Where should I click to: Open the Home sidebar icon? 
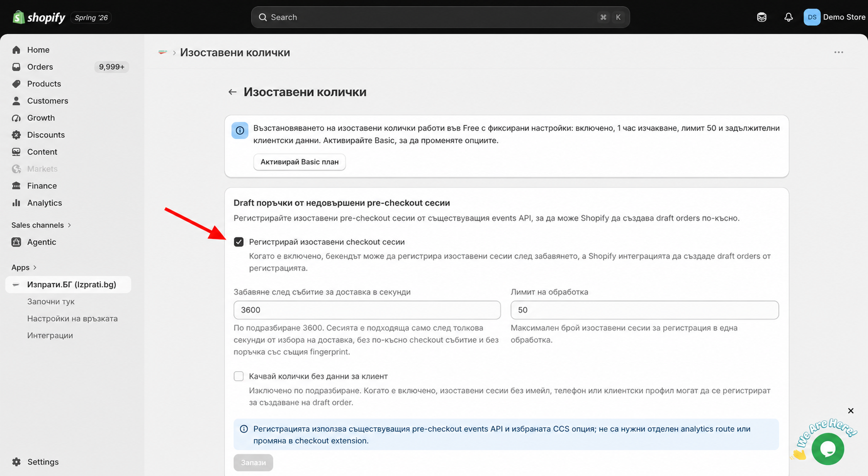[16, 50]
